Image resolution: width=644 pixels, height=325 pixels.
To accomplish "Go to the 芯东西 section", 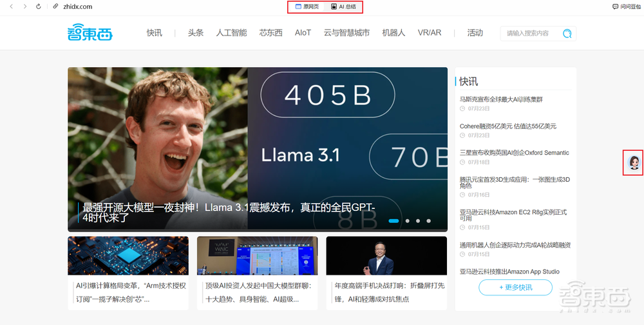I will click(x=271, y=33).
